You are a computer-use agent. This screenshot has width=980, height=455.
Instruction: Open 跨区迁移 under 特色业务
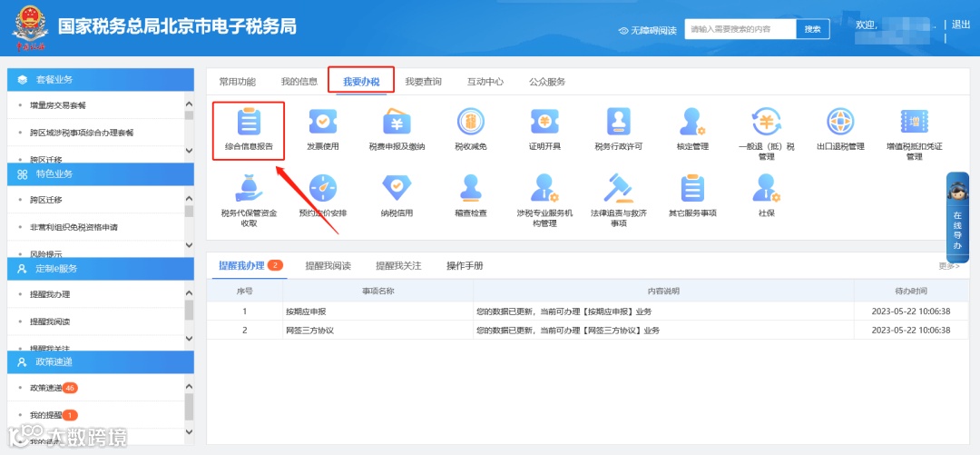46,200
